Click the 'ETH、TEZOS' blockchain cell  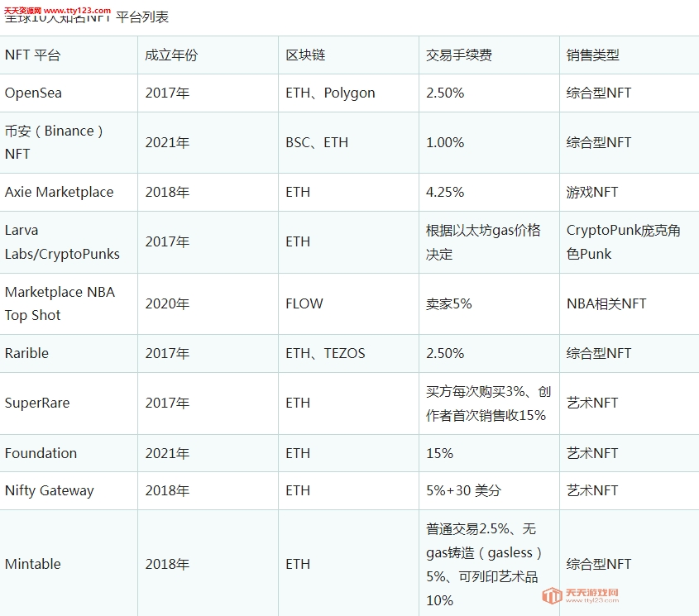(325, 353)
